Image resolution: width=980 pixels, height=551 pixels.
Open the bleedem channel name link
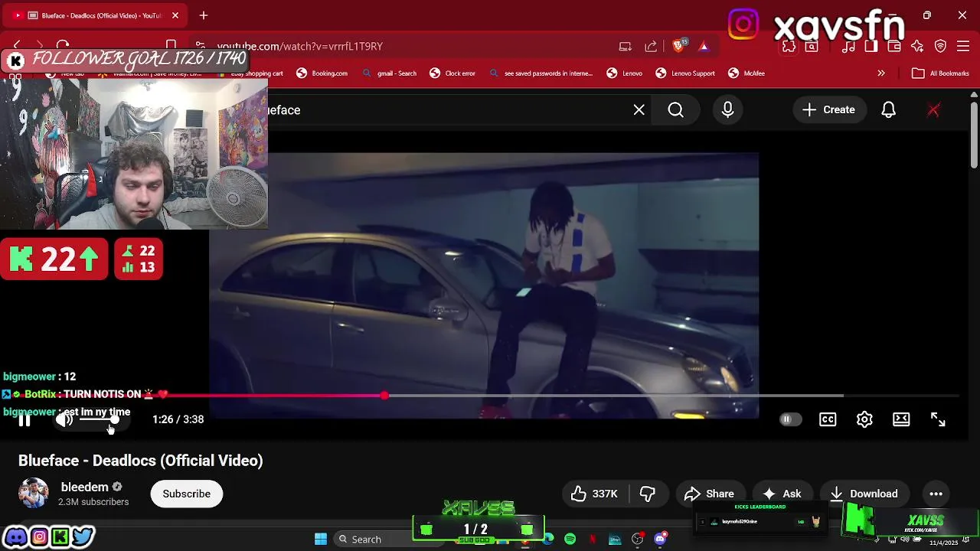point(84,487)
